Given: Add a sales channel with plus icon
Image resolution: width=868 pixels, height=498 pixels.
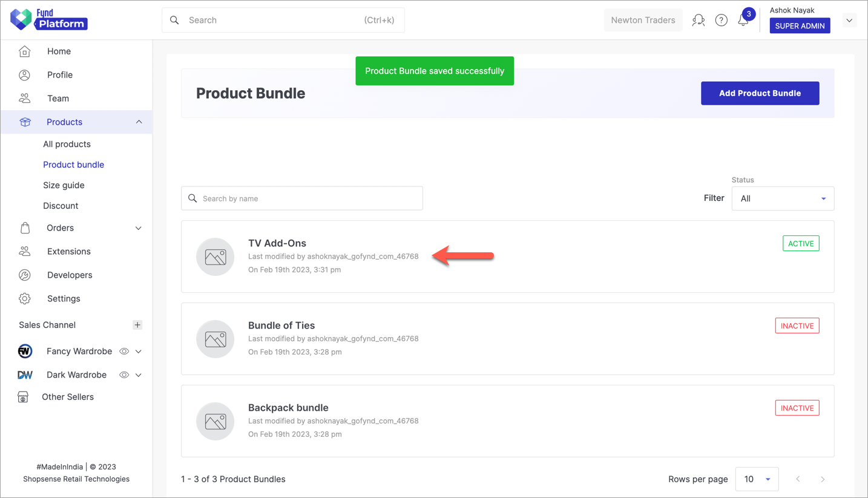Looking at the screenshot, I should [137, 325].
